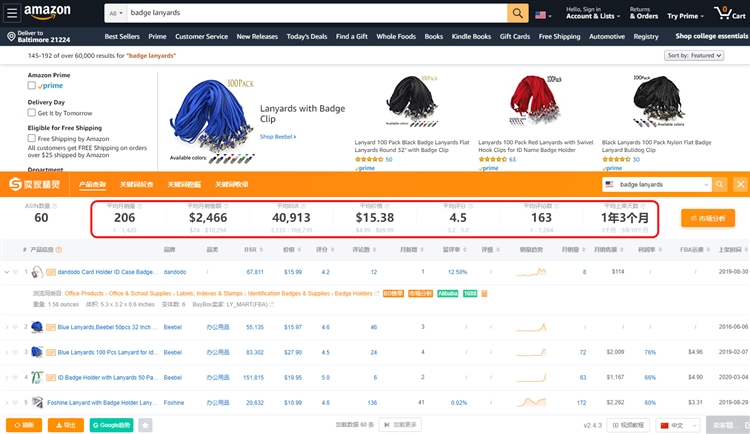Open the US flag language selector
The width and height of the screenshot is (750, 434).
coord(543,15)
